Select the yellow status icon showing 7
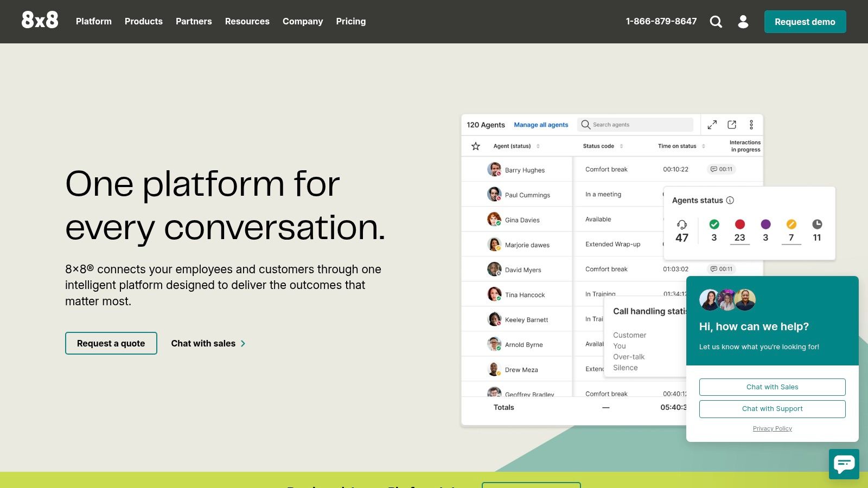The height and width of the screenshot is (488, 868). 792,231
